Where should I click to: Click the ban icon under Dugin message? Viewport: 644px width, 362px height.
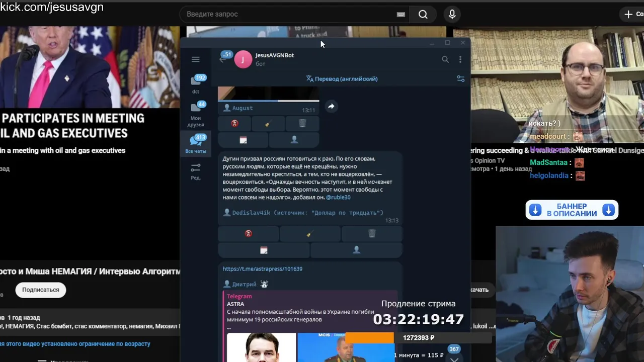pyautogui.click(x=248, y=233)
